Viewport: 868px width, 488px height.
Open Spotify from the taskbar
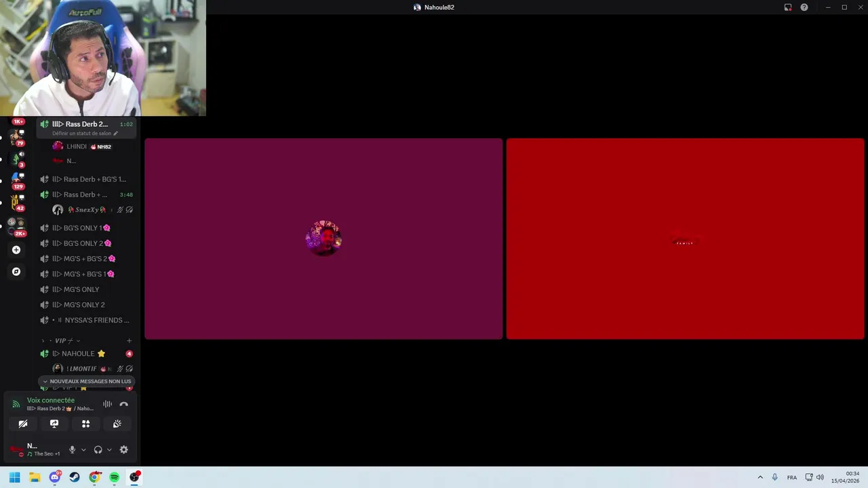click(x=115, y=477)
